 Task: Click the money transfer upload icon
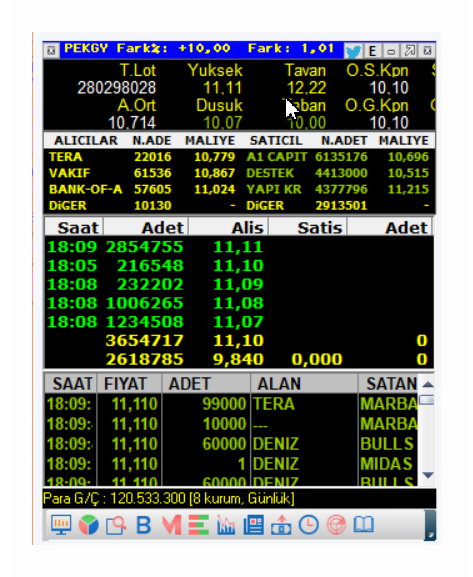[281, 525]
